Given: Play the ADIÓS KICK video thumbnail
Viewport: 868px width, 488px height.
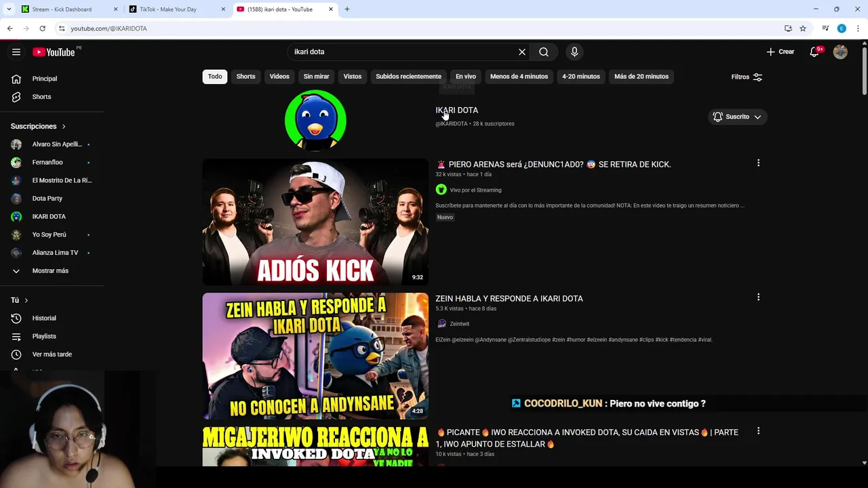Looking at the screenshot, I should pyautogui.click(x=315, y=222).
